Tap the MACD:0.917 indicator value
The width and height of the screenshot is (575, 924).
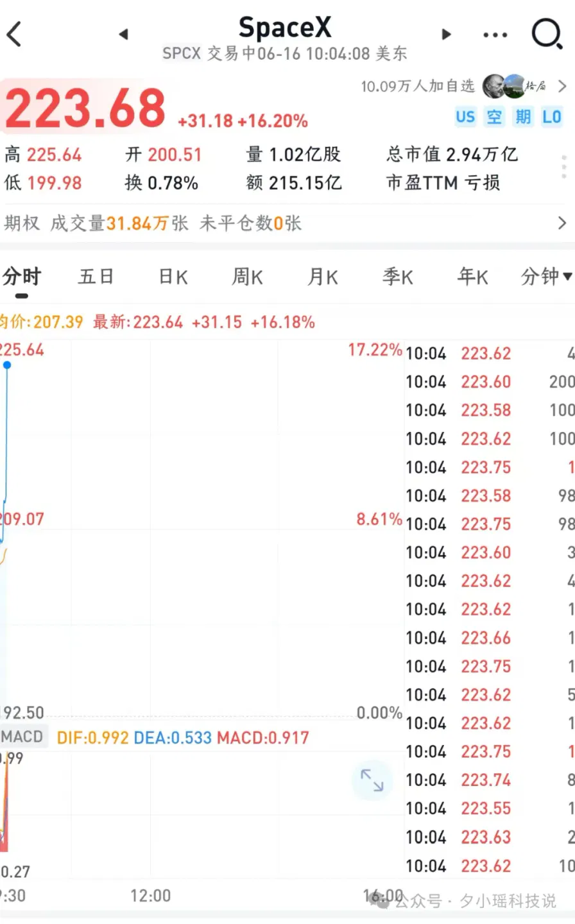coord(263,737)
